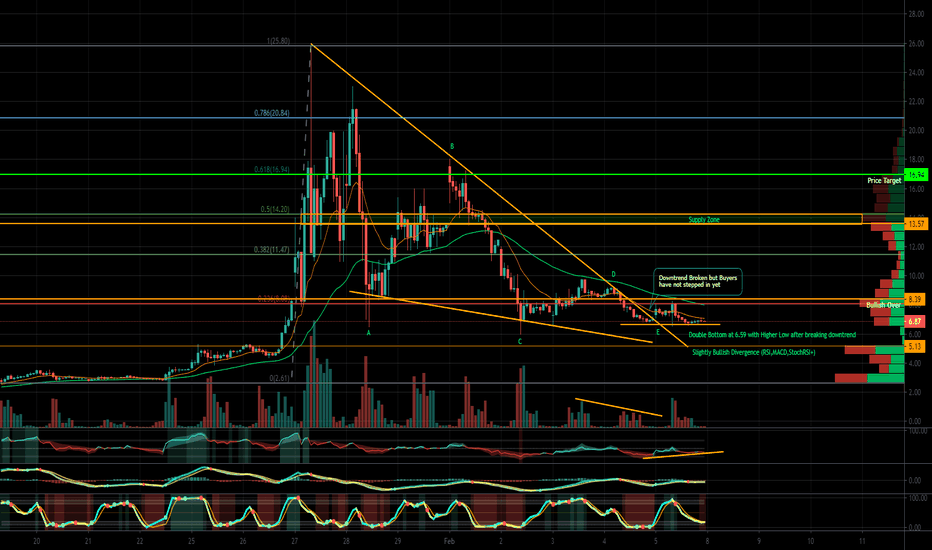Click wave label D
932x550 pixels.
tap(613, 275)
